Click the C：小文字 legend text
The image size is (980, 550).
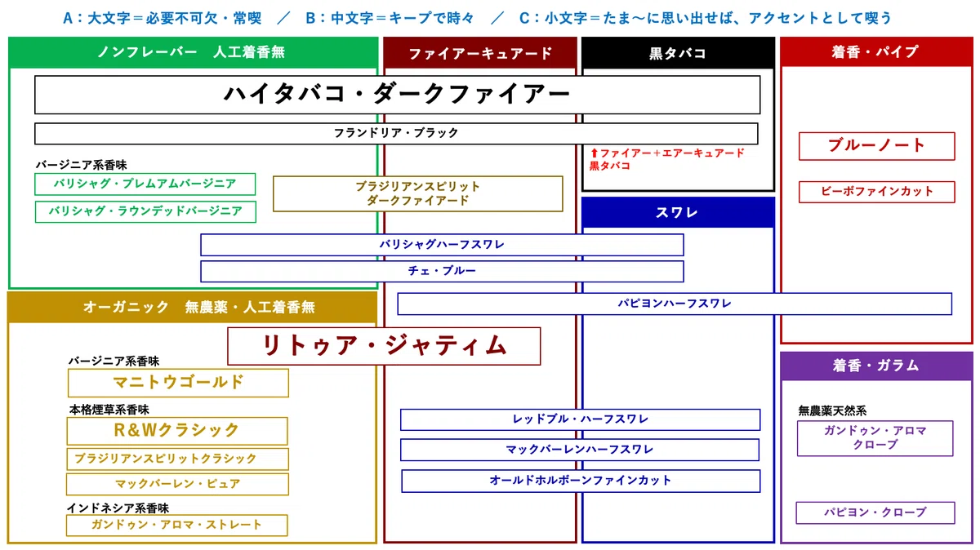706,17
